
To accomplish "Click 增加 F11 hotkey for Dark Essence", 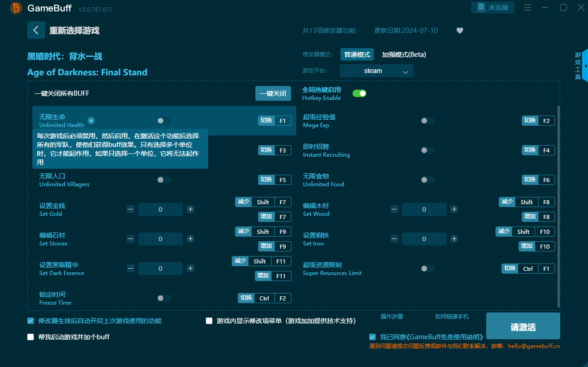I will pos(273,276).
